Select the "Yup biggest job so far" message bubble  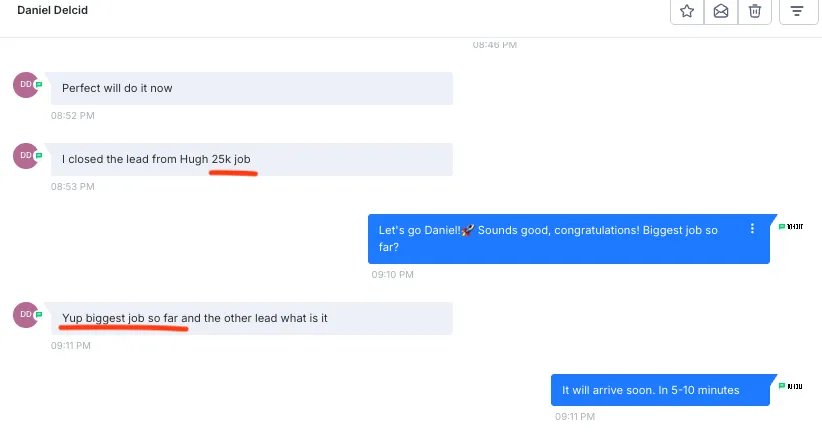coord(252,318)
